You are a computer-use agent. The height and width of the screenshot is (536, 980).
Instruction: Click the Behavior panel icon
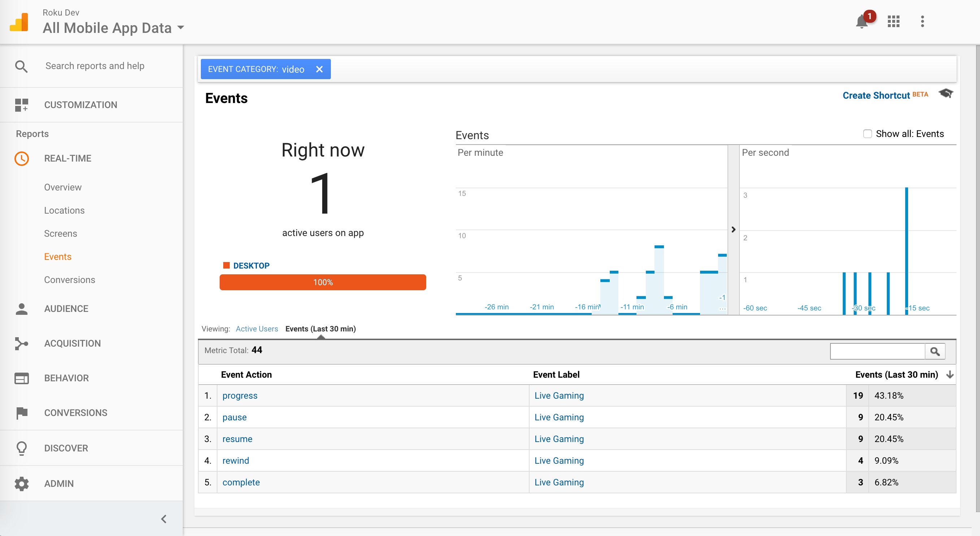(x=22, y=378)
